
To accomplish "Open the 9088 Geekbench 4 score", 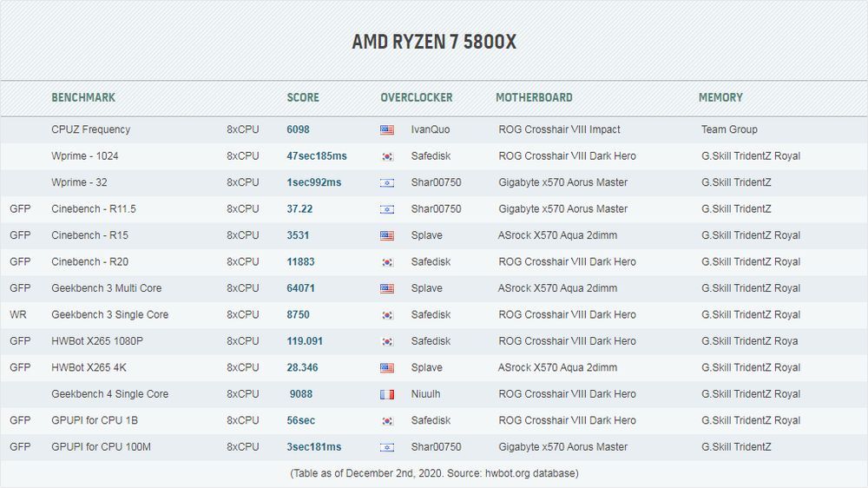I will [x=301, y=394].
